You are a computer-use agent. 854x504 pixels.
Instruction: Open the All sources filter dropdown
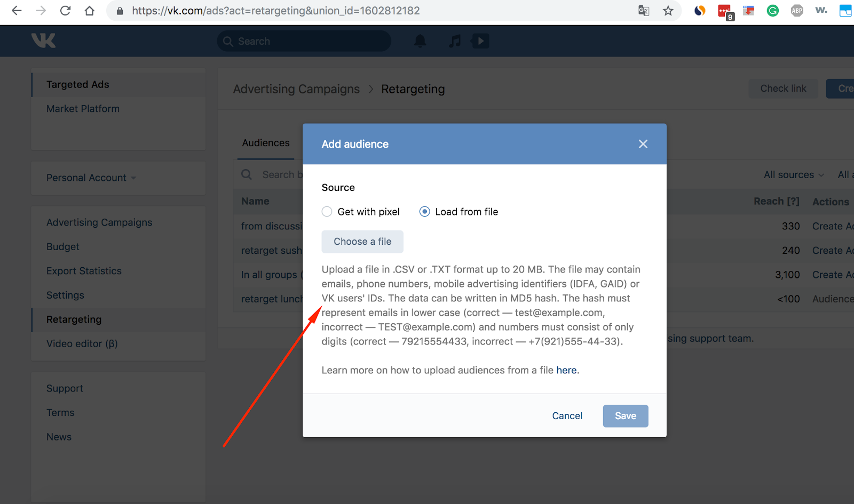pos(794,175)
